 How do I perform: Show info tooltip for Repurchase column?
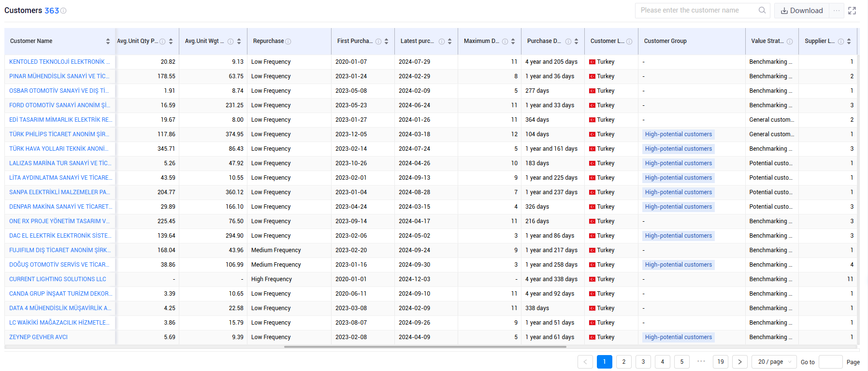tap(288, 42)
